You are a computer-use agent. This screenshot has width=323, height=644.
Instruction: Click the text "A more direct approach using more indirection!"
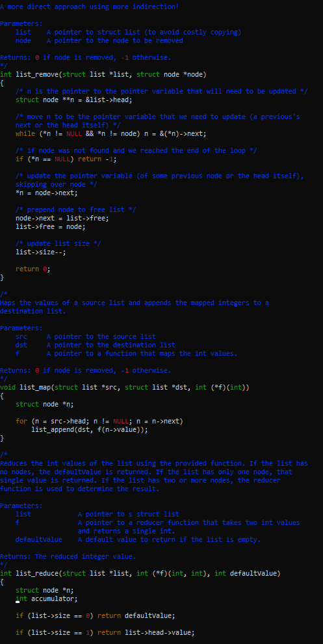pyautogui.click(x=90, y=7)
